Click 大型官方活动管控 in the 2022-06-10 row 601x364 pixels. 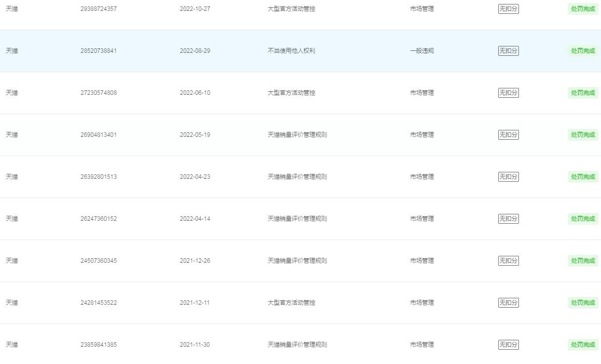click(x=292, y=93)
